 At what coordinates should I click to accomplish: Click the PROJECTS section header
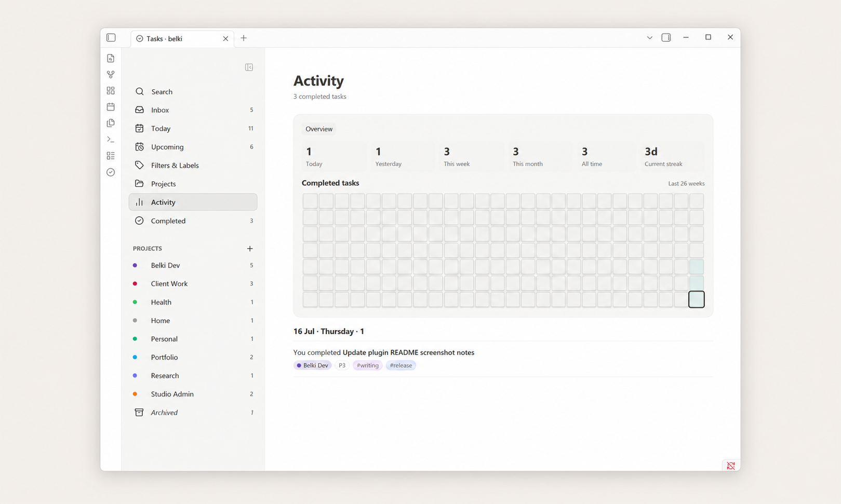(x=148, y=249)
